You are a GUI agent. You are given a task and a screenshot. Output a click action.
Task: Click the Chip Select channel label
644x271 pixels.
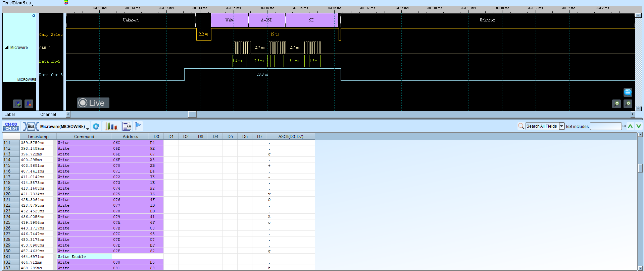point(51,35)
